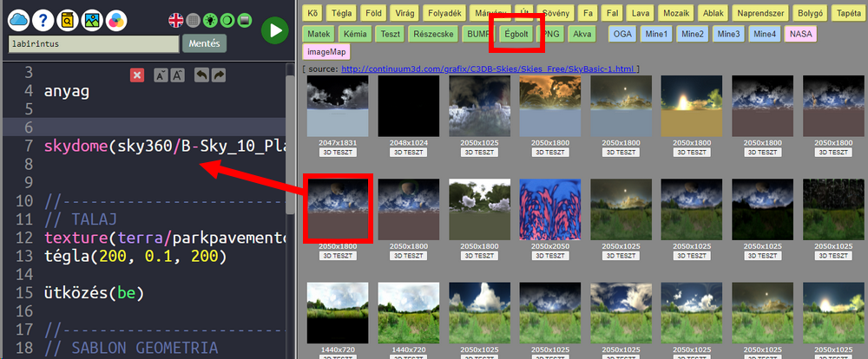The height and width of the screenshot is (359, 868).
Task: Open the image gallery icon
Action: pyautogui.click(x=91, y=19)
